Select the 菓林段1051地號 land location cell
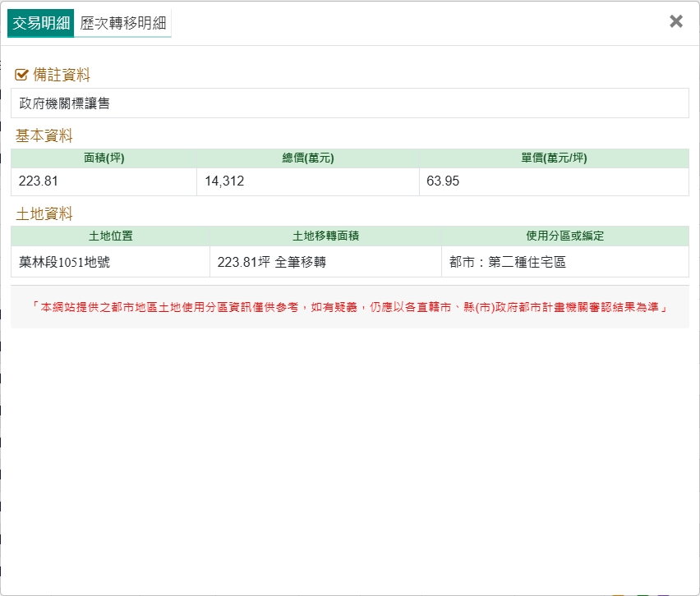Screen dimensions: 700x596 point(110,263)
